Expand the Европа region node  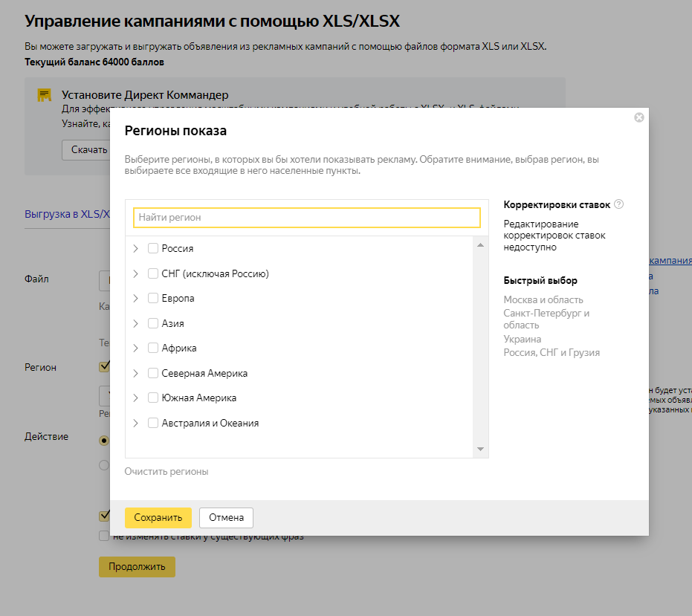(x=135, y=299)
